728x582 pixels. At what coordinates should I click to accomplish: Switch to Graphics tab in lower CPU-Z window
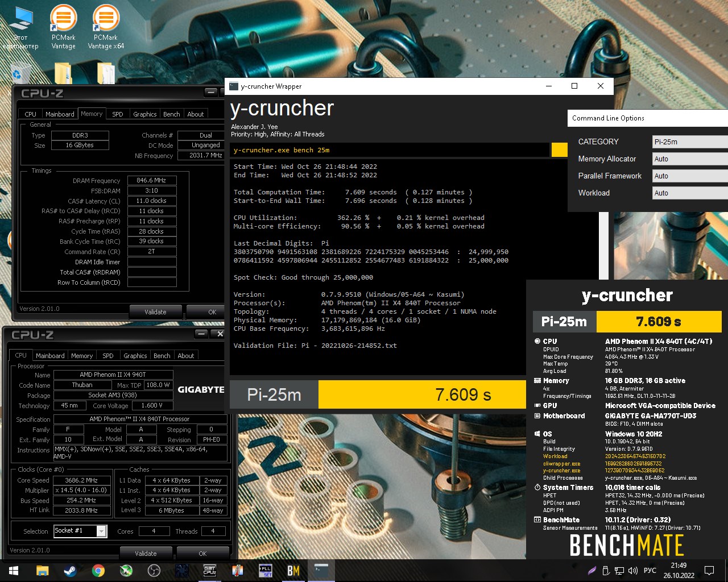(x=135, y=356)
